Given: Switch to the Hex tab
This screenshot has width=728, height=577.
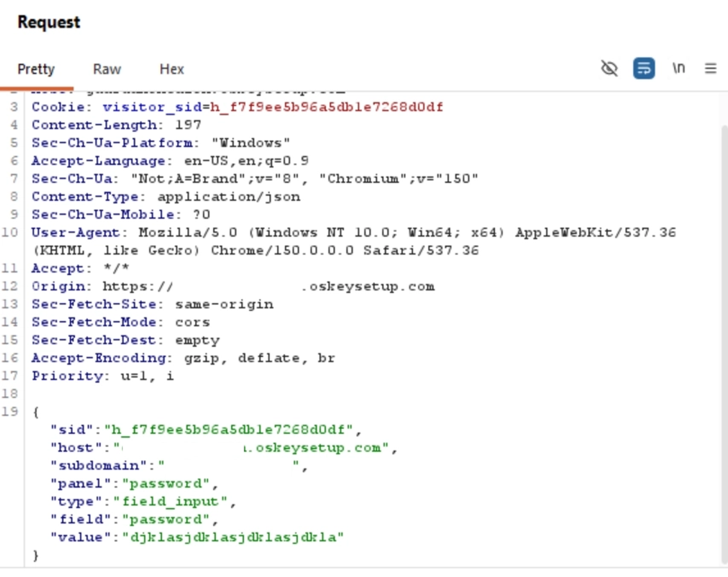Looking at the screenshot, I should pos(172,69).
